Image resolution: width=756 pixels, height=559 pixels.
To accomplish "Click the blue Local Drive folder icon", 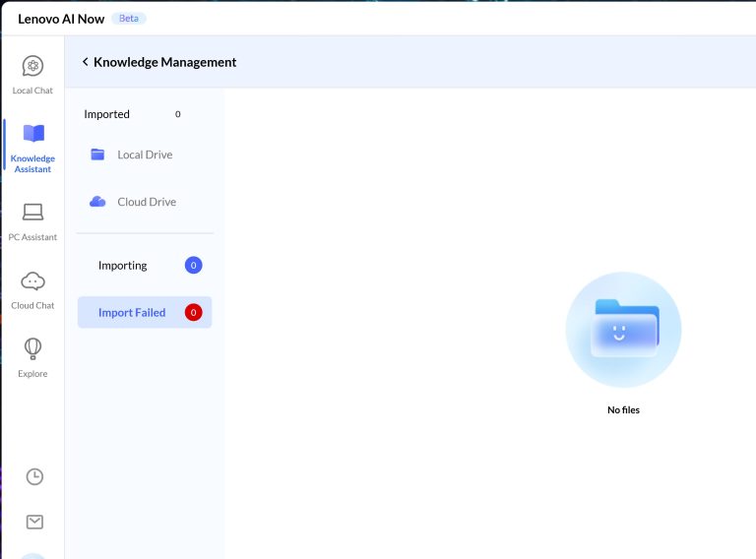I will click(x=97, y=155).
